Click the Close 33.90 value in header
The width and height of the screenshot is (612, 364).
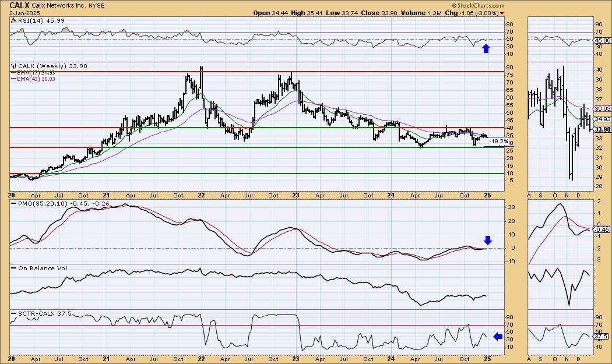coord(379,13)
